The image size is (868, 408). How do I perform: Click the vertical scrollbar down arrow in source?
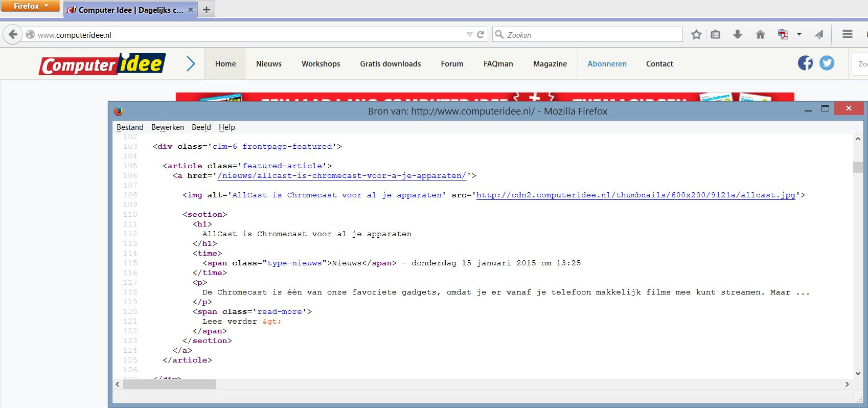(858, 374)
